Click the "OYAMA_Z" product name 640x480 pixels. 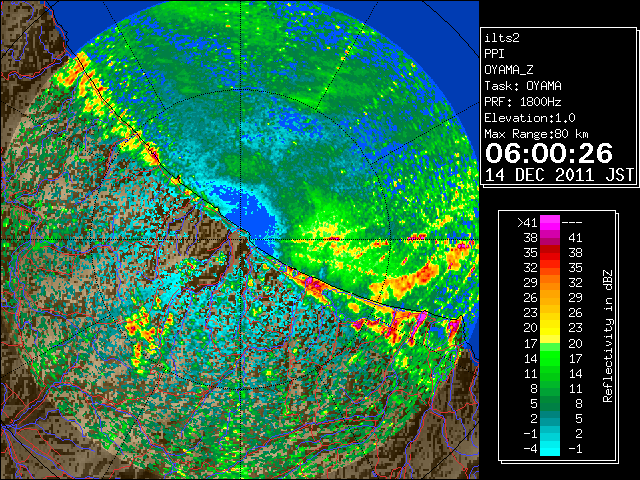(x=509, y=70)
